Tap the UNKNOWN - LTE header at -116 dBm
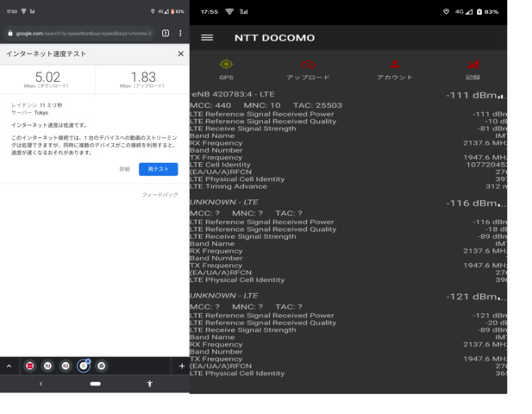The image size is (532, 414). (x=224, y=202)
